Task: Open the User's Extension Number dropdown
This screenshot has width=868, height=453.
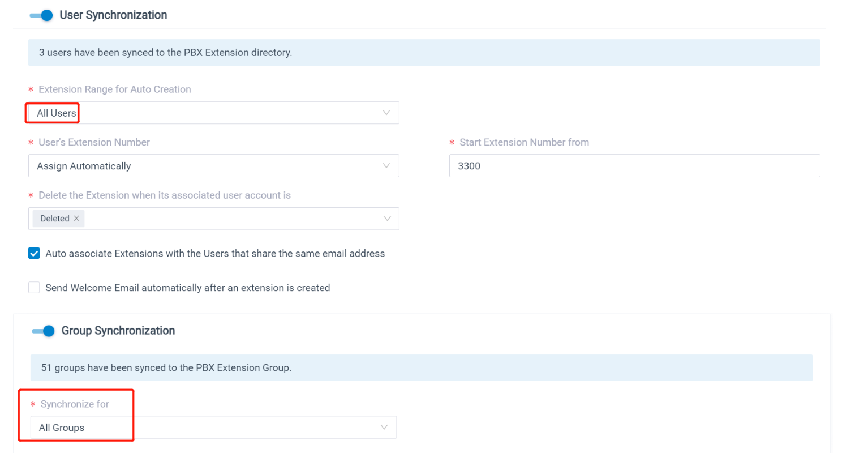Action: point(214,166)
